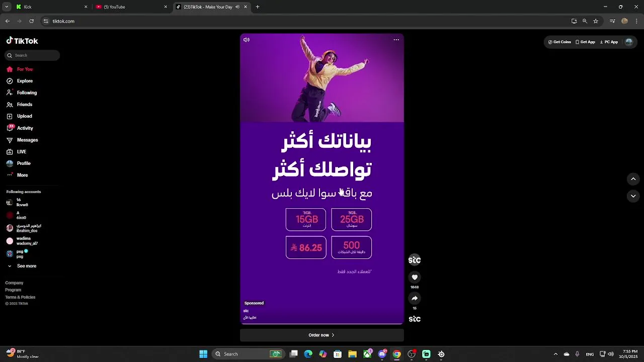Close the YouTube tab
The width and height of the screenshot is (644, 362).
(166, 7)
